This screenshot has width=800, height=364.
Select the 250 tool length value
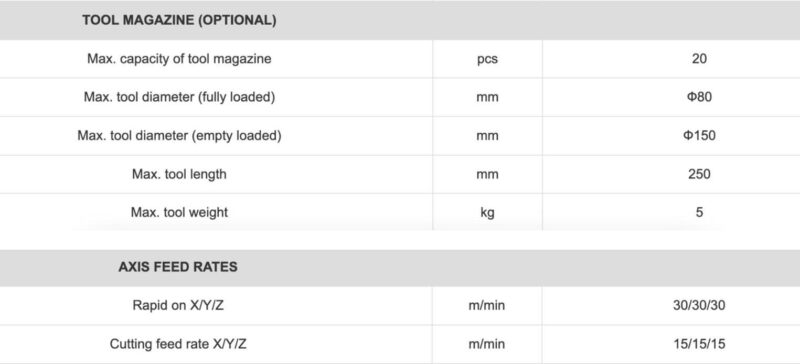tap(699, 174)
